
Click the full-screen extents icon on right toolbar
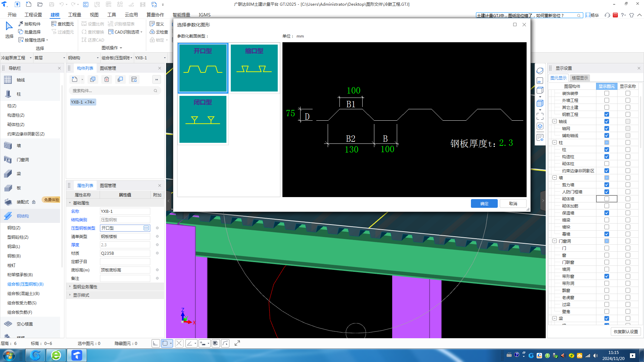[x=540, y=116]
